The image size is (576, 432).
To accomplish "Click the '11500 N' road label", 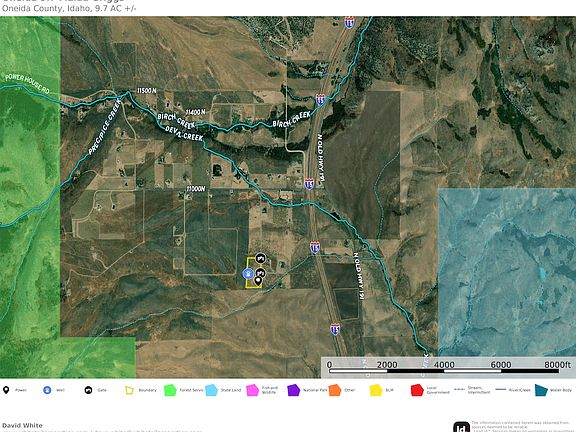I will [147, 90].
